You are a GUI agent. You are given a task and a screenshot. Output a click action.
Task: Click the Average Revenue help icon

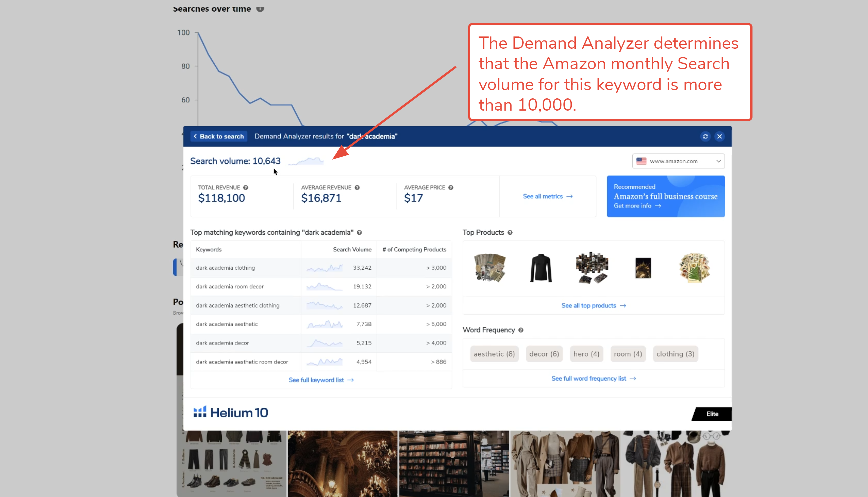(357, 188)
